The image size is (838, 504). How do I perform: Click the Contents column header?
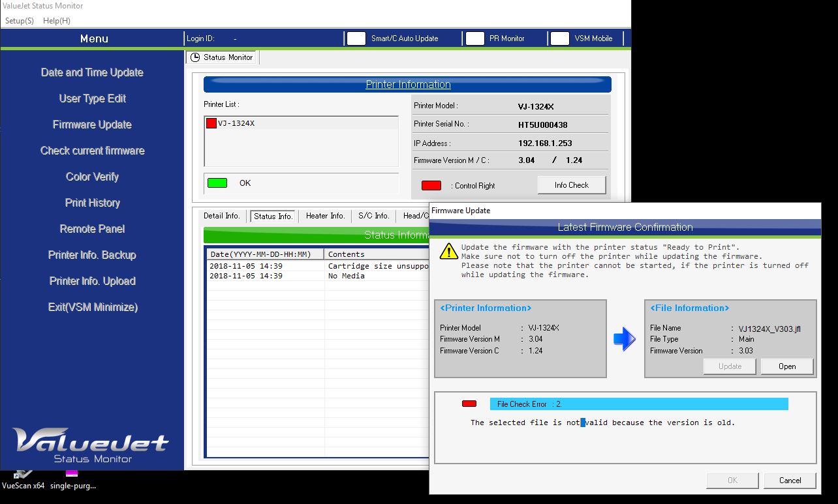[377, 254]
